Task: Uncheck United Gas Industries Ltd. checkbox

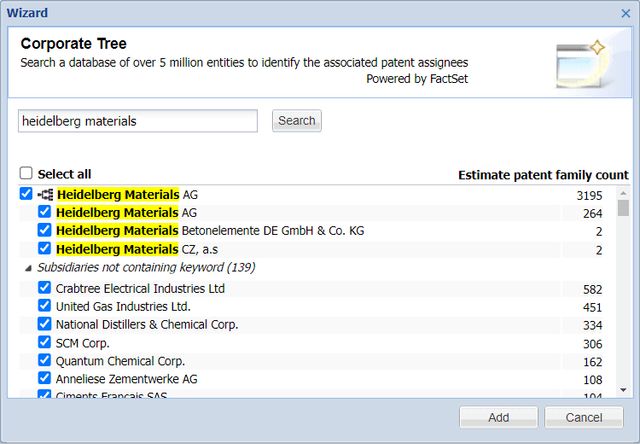Action: (44, 305)
